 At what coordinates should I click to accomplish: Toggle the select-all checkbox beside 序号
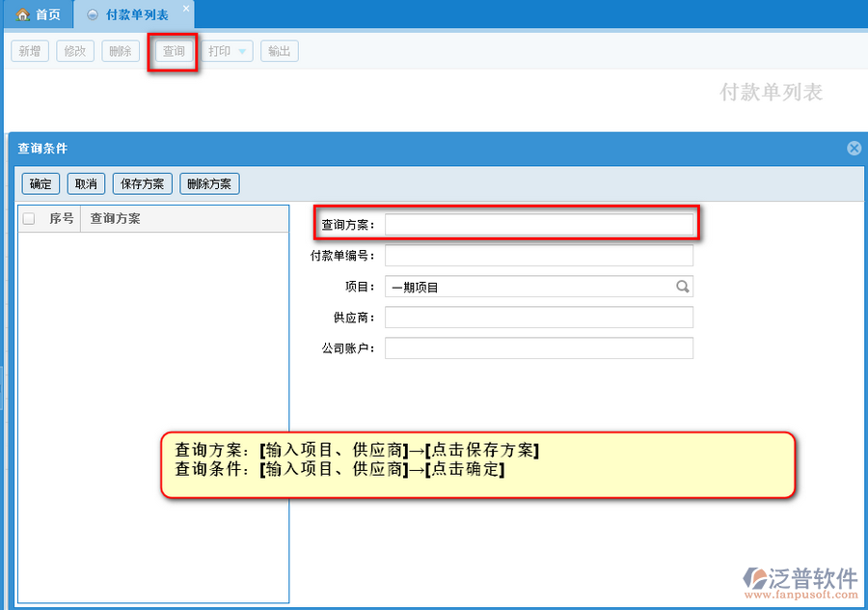coord(29,218)
